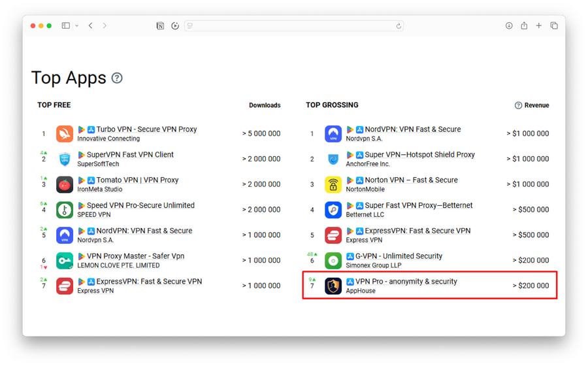Click the TOP GROSSING heading
Image resolution: width=588 pixels, height=366 pixels.
pos(332,105)
